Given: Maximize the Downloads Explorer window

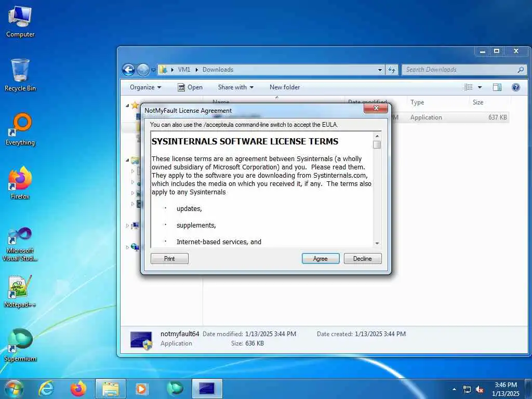Looking at the screenshot, I should click(x=497, y=51).
